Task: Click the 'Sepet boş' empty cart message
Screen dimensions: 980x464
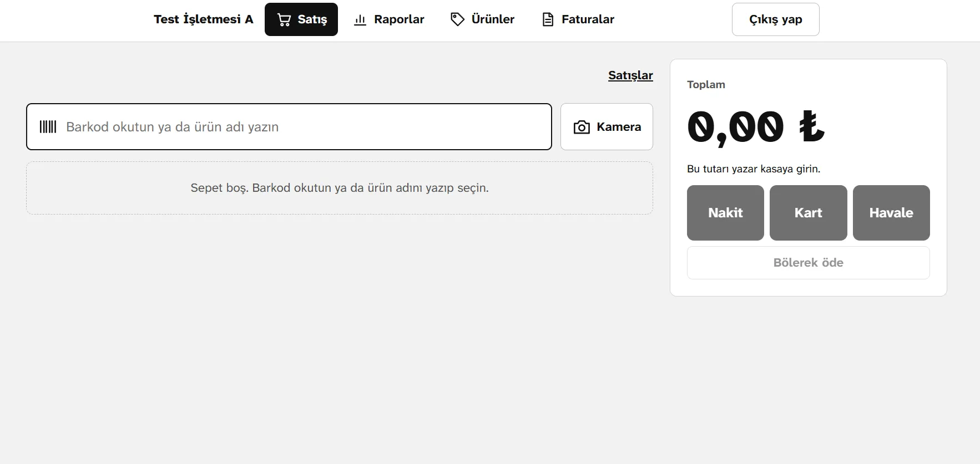Action: (340, 188)
